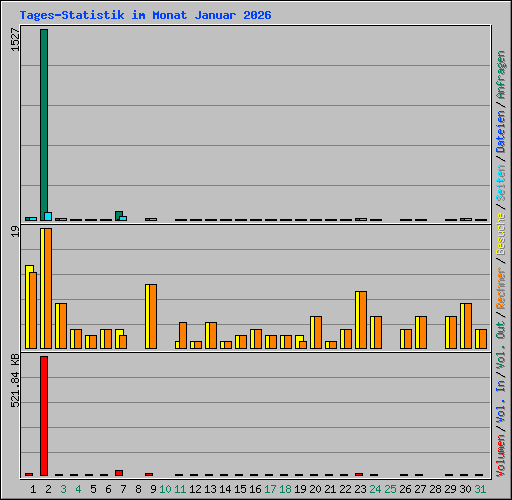Click the Besuche legend label
The height and width of the screenshot is (500, 512).
click(501, 234)
